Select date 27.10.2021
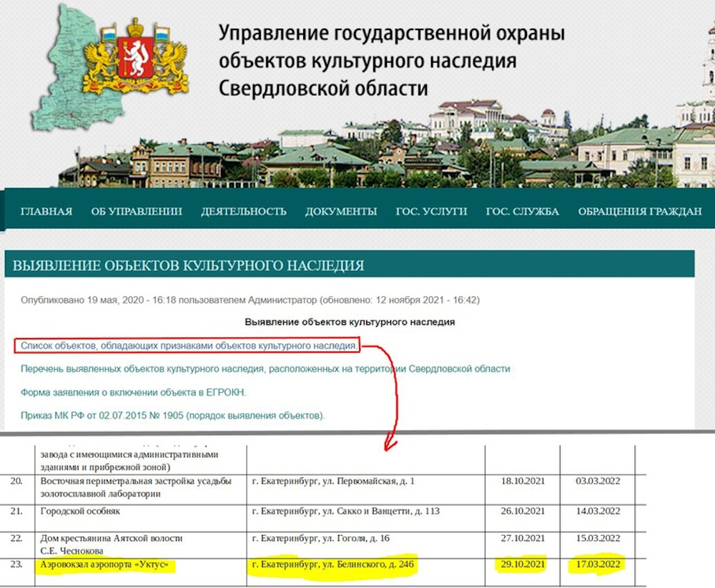This screenshot has width=715, height=588. pos(523,538)
